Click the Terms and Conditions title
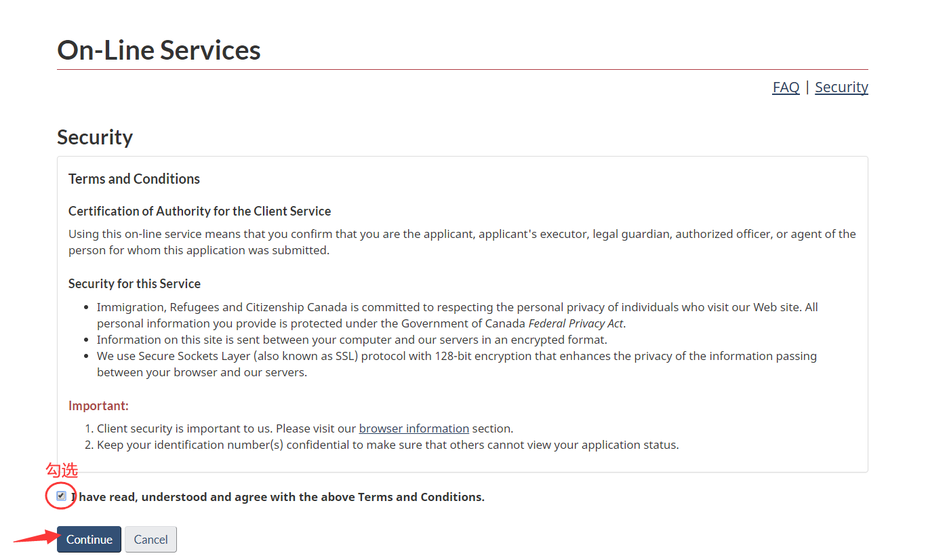 point(134,179)
